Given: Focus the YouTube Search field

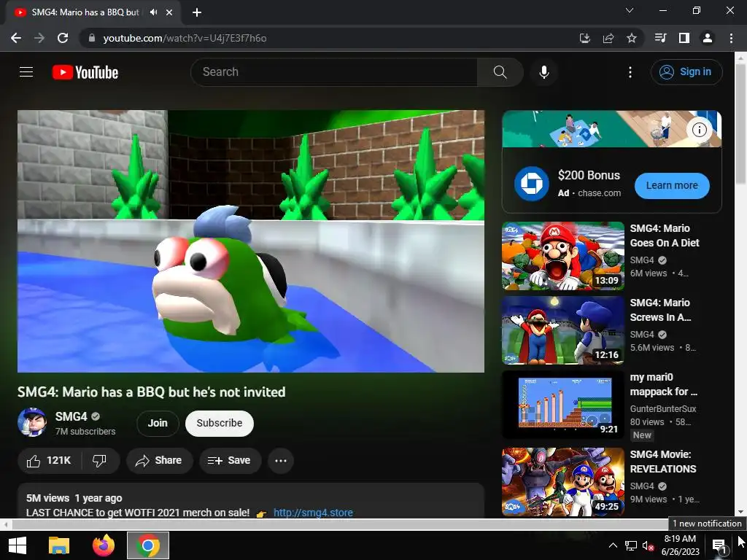Looking at the screenshot, I should click(x=334, y=72).
